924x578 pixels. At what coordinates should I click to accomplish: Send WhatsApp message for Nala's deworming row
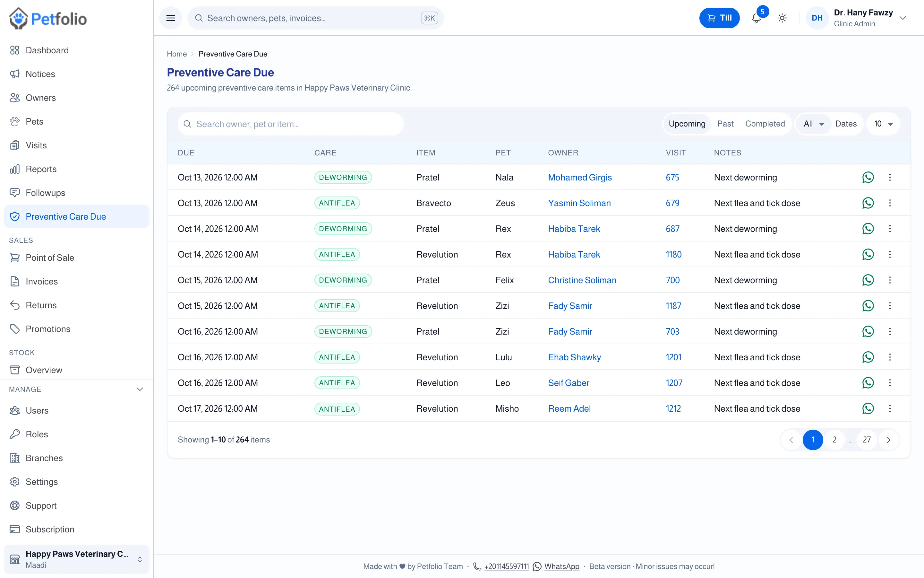pyautogui.click(x=868, y=177)
